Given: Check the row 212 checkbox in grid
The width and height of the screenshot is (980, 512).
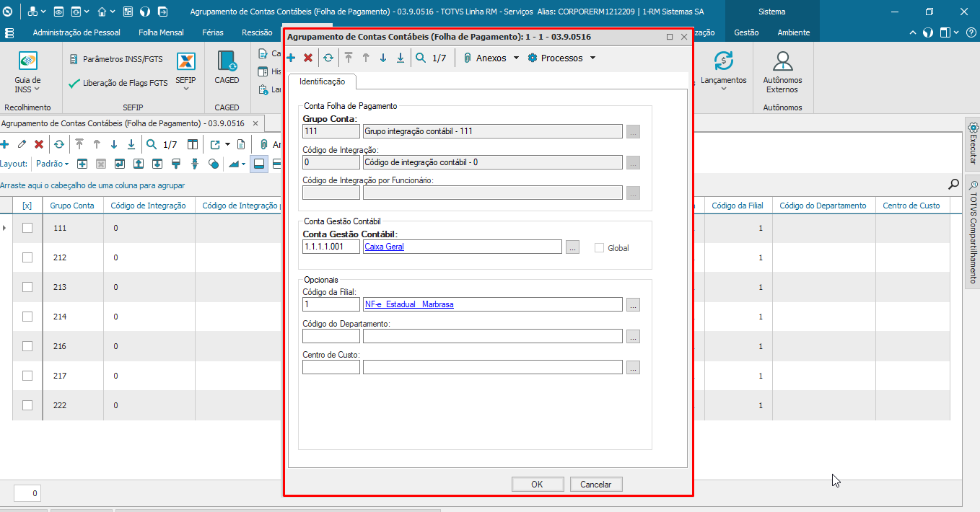Looking at the screenshot, I should pyautogui.click(x=27, y=257).
